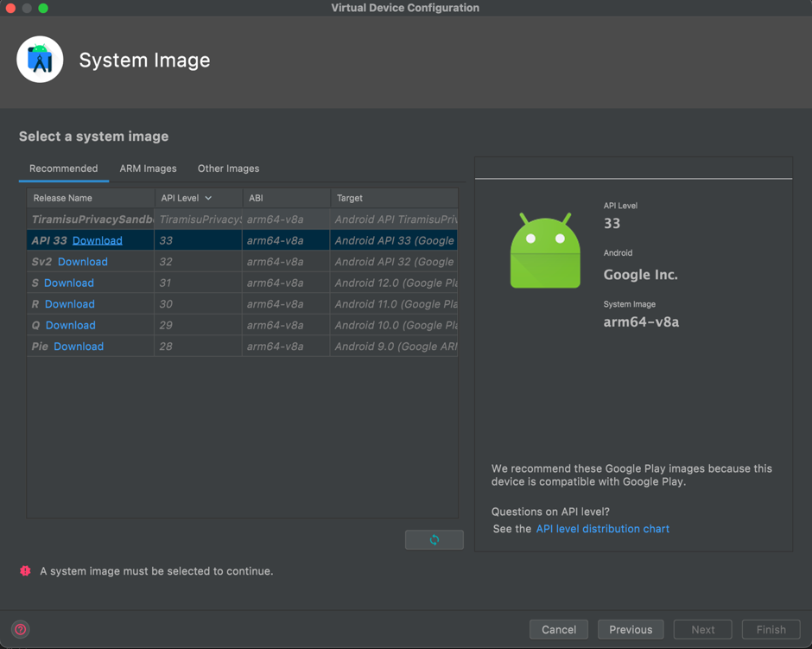Click the refresh system images icon button
The image size is (812, 649).
(x=434, y=540)
